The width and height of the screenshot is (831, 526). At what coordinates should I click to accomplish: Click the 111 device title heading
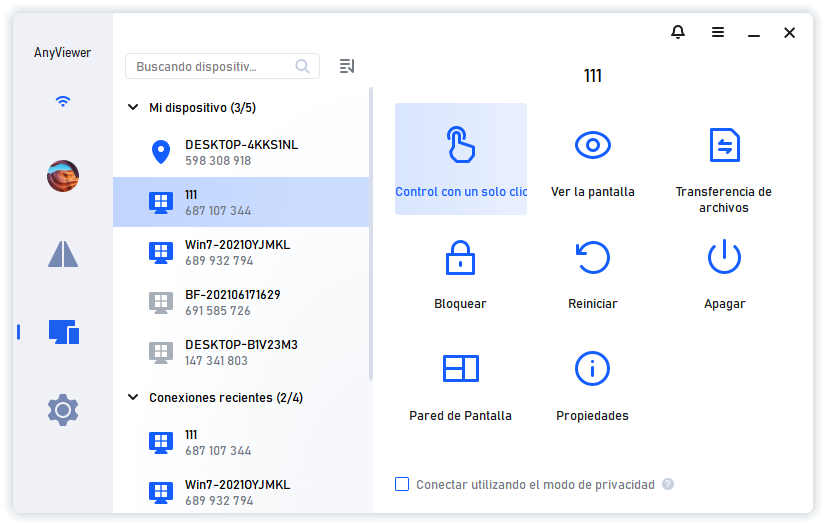click(x=593, y=76)
